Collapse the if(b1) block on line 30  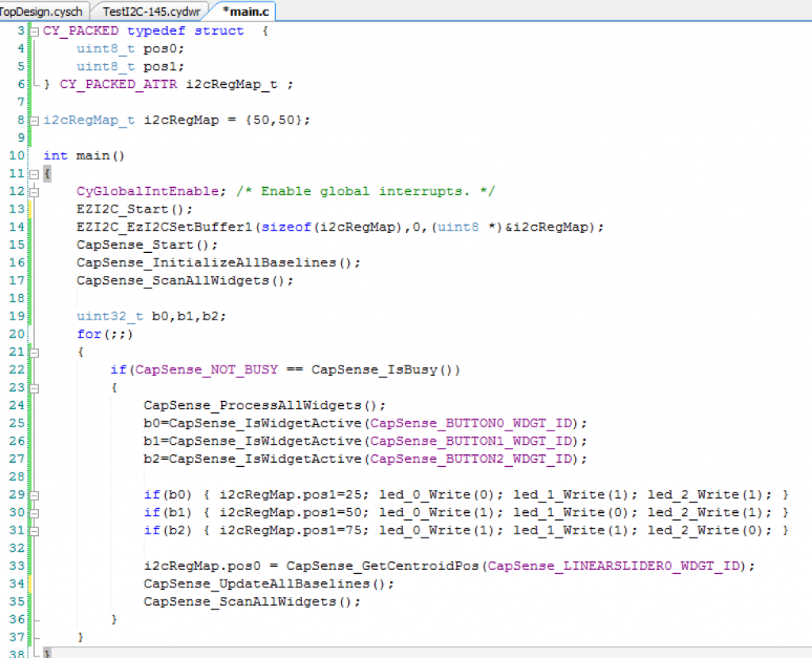pyautogui.click(x=34, y=513)
